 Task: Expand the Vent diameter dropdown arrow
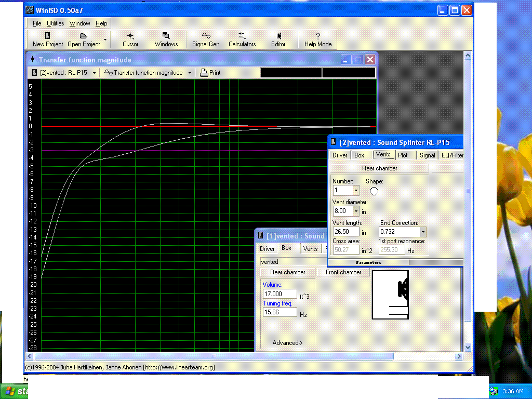[356, 211]
